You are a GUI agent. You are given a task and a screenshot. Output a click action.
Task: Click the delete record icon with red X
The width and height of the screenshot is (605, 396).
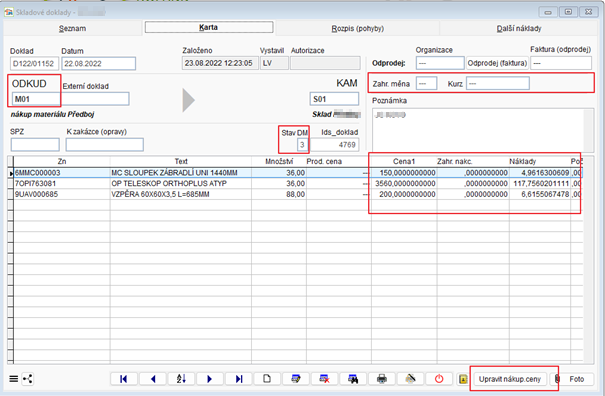click(324, 379)
